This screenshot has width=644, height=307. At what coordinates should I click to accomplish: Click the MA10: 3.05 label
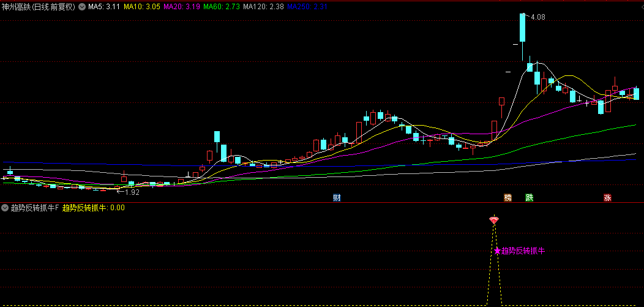click(x=141, y=7)
